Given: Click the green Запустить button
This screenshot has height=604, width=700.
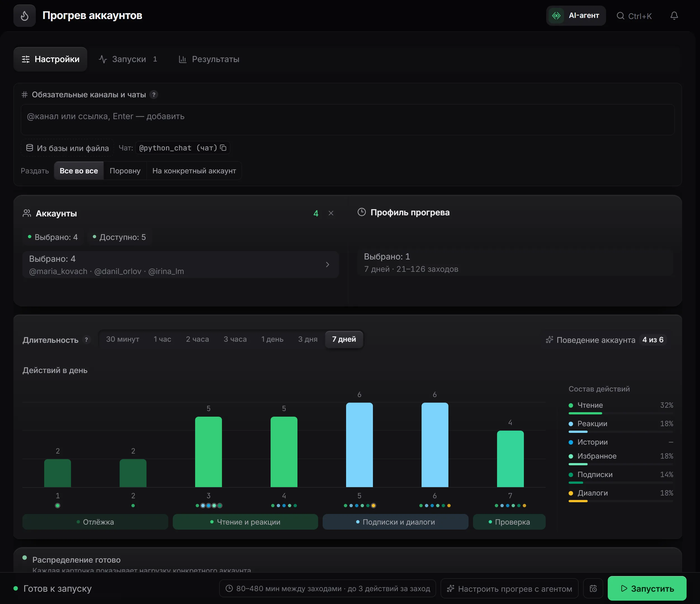Looking at the screenshot, I should 647,588.
